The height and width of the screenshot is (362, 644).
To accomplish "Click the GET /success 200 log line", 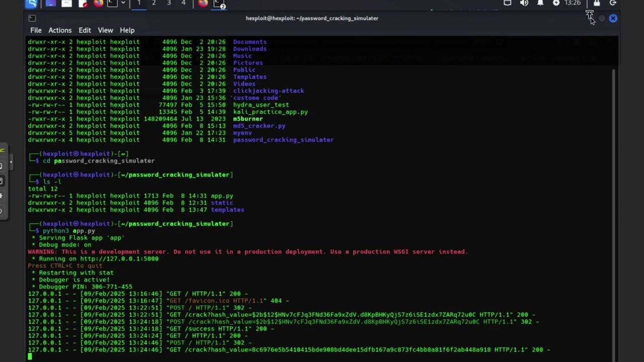I will click(151, 329).
